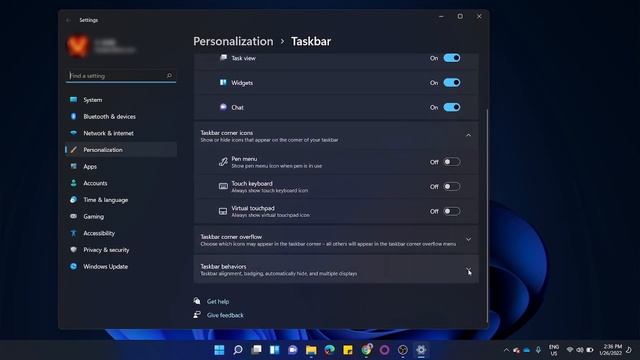Click the microphone tray icon
The image size is (640, 360).
click(x=538, y=350)
